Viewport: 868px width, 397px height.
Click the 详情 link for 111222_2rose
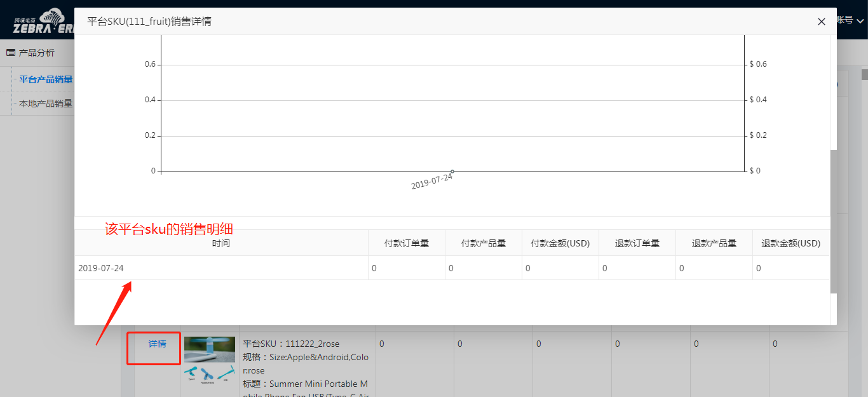point(157,344)
